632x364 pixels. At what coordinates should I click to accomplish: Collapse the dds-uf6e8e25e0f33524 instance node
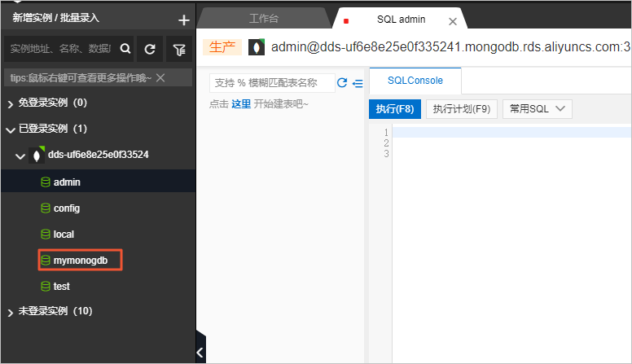click(x=20, y=156)
